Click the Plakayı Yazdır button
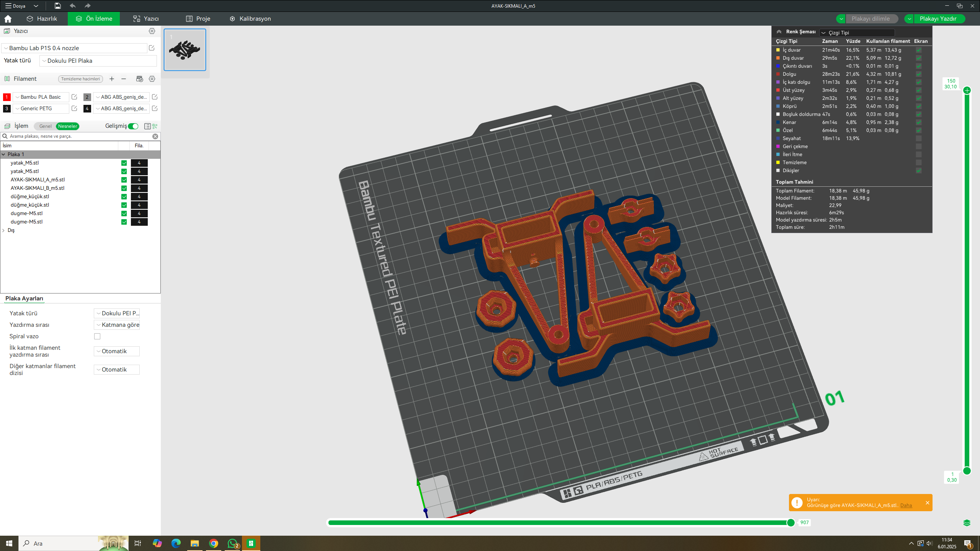The width and height of the screenshot is (980, 551). (939, 19)
